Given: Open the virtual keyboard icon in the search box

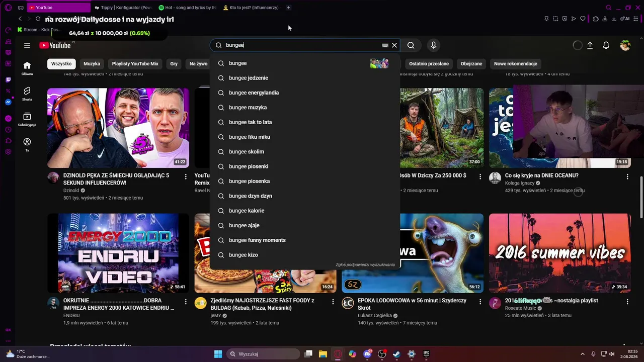Looking at the screenshot, I should coord(385,45).
